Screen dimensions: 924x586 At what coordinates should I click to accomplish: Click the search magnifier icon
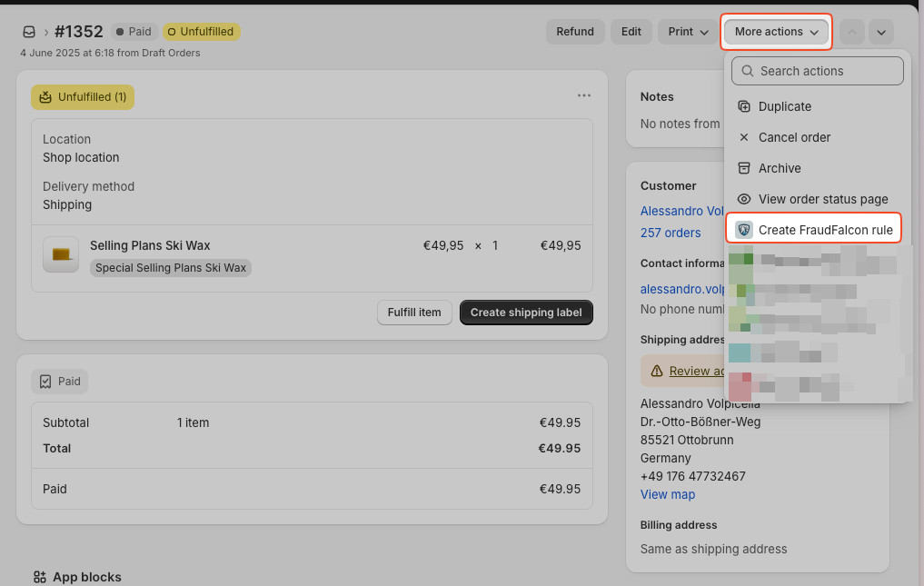point(747,72)
